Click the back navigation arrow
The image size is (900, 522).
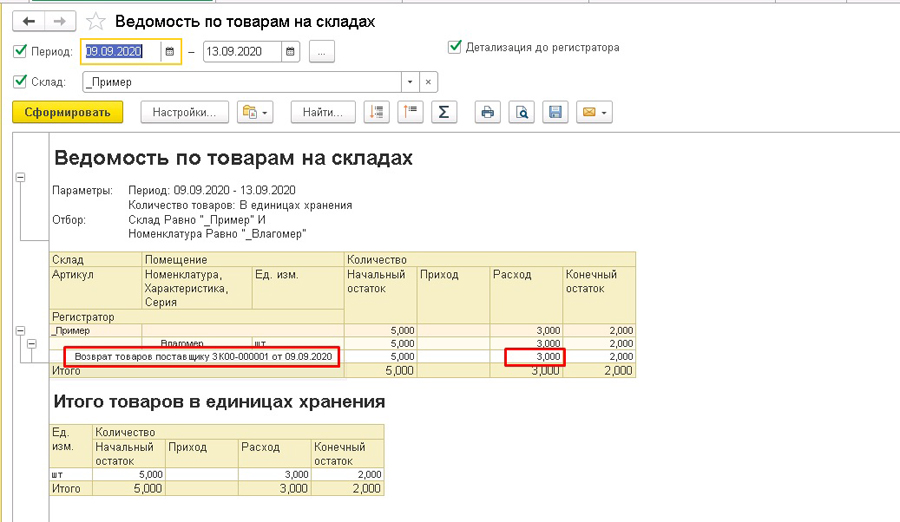click(x=29, y=21)
